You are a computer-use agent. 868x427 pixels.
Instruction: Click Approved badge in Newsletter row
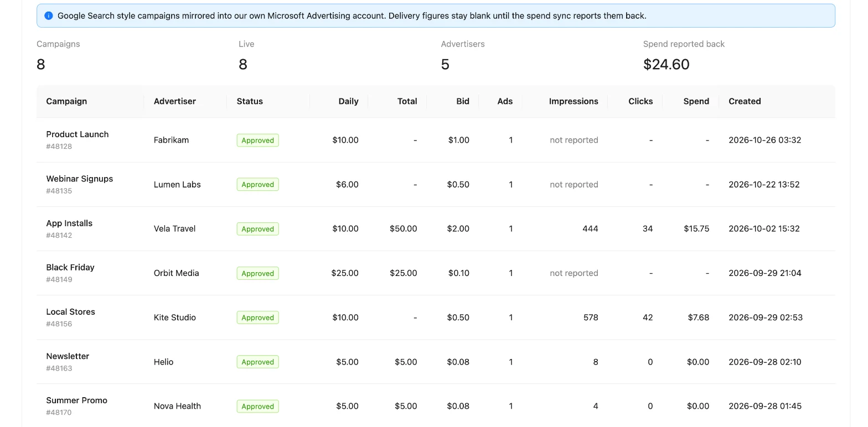pos(257,362)
